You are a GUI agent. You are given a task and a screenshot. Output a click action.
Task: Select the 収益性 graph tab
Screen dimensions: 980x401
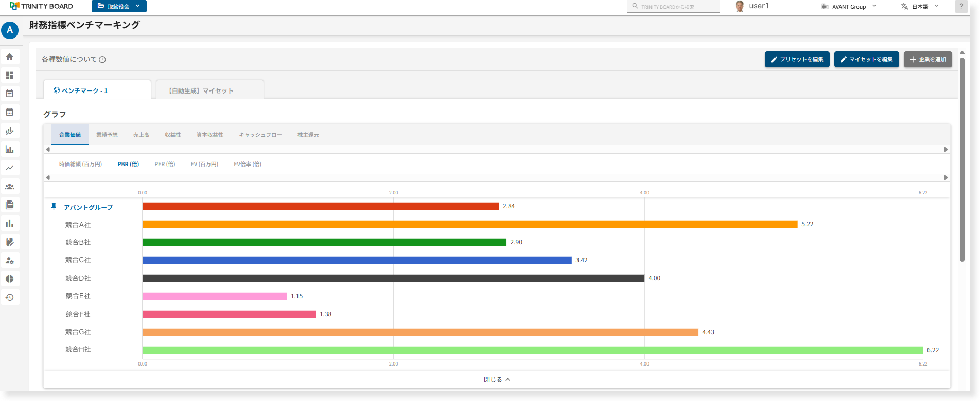(x=173, y=135)
